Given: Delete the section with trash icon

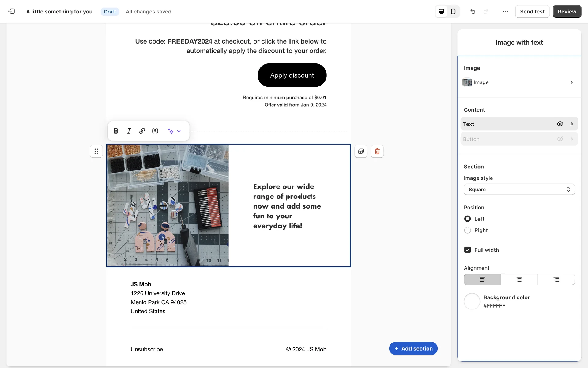Looking at the screenshot, I should point(377,151).
